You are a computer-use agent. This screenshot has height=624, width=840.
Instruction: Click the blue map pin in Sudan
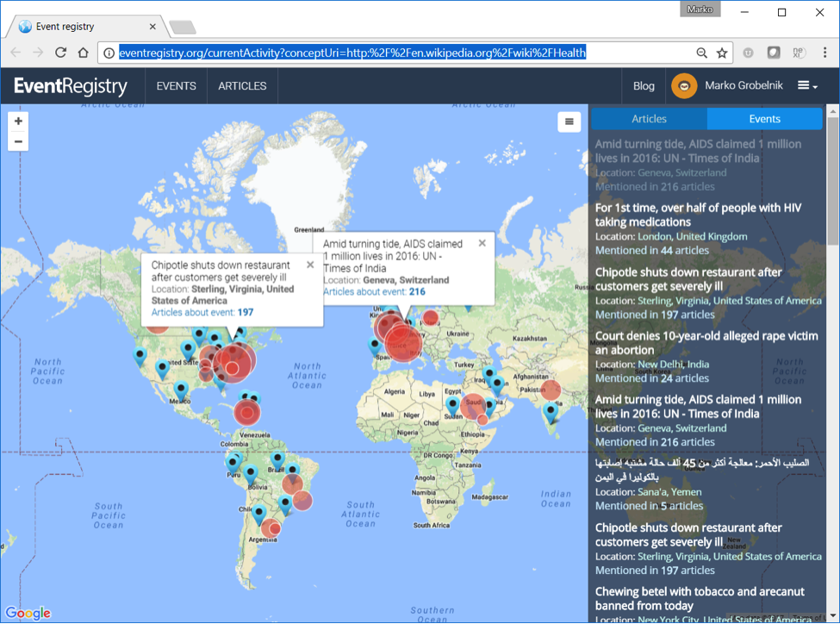[452, 406]
